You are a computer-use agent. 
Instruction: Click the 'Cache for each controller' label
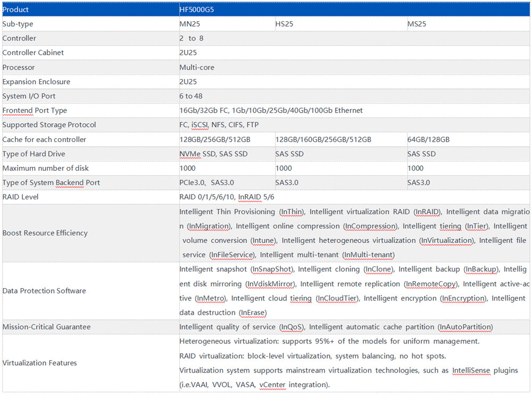click(x=44, y=140)
